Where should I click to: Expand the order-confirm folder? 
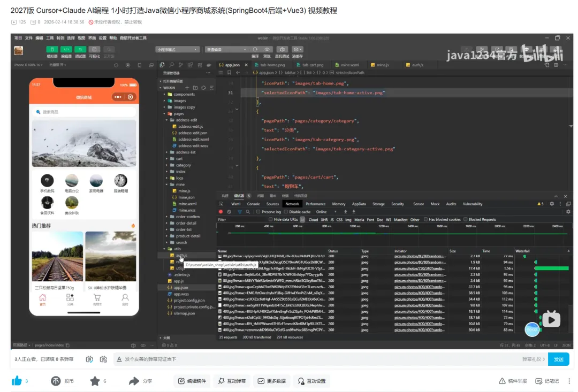[188, 217]
